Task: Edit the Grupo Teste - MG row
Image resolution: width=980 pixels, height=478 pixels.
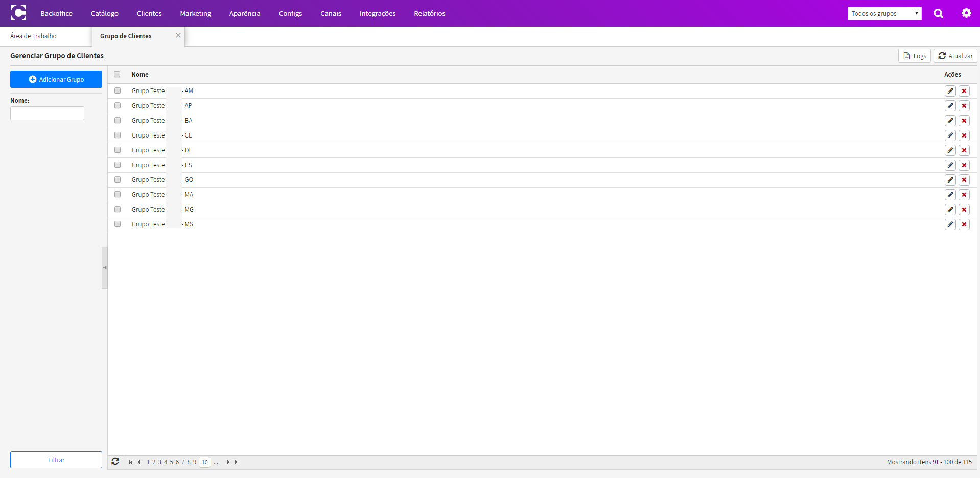Action: 950,210
